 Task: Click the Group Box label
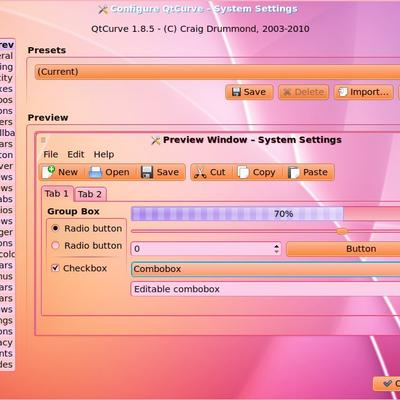[x=73, y=211]
